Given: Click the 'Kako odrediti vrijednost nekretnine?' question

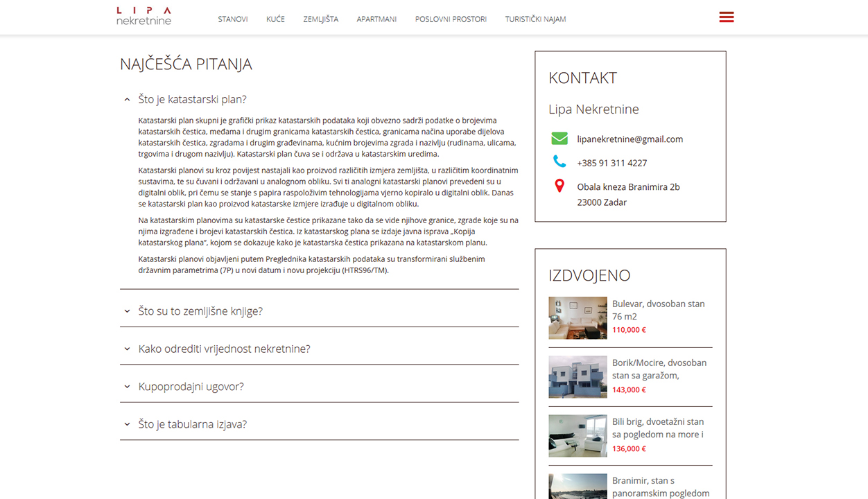Looking at the screenshot, I should pyautogui.click(x=224, y=349).
